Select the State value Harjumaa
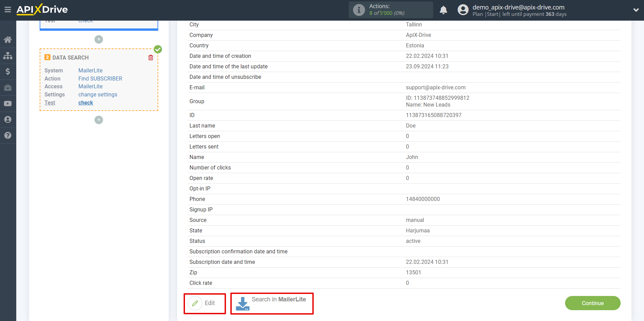Viewport: 644px width, 321px height. pyautogui.click(x=418, y=230)
